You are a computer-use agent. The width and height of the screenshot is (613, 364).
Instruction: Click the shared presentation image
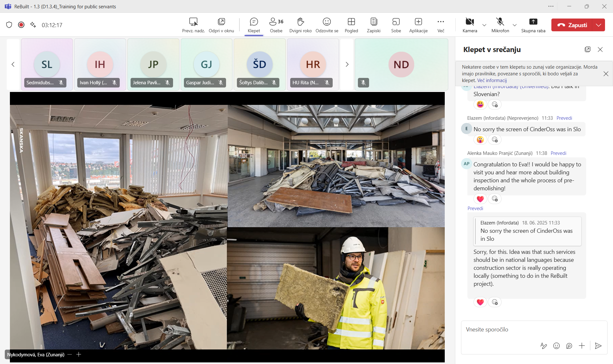tap(227, 227)
